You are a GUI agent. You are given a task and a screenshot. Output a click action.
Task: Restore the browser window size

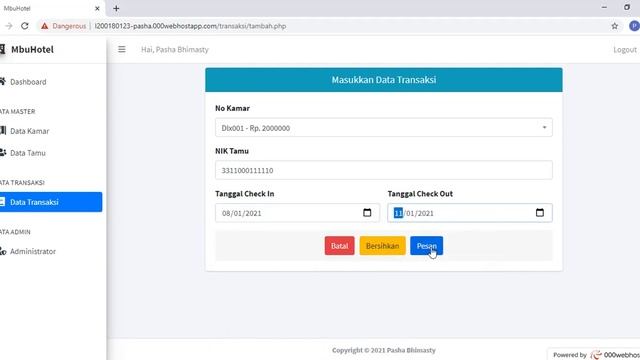627,7
